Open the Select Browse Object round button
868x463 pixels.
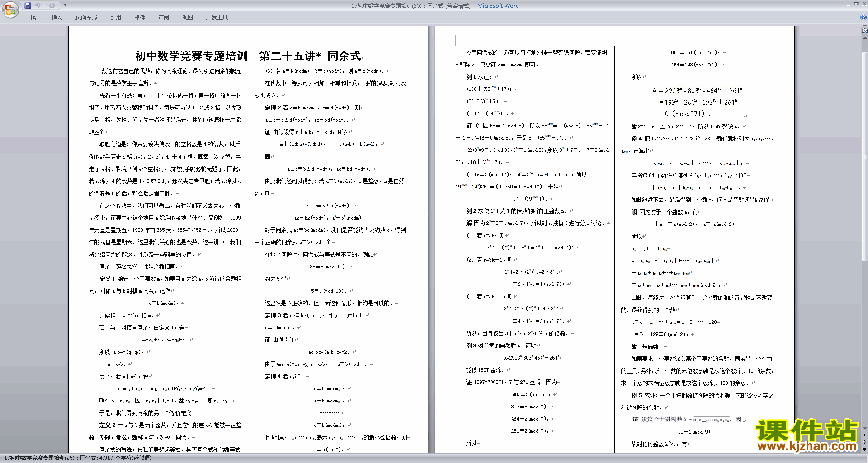click(865, 442)
